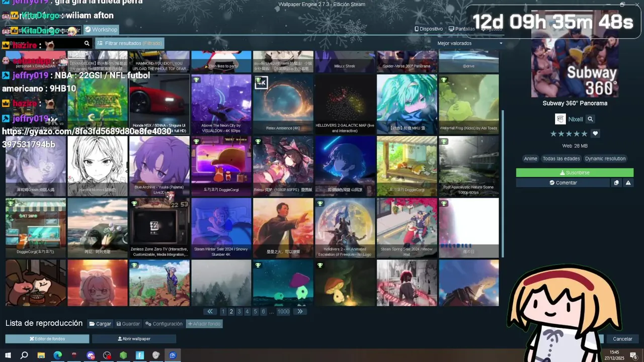Select Blue Archive Yuuka (Pajama) wallpaper
The image size is (644, 362).
point(159,166)
